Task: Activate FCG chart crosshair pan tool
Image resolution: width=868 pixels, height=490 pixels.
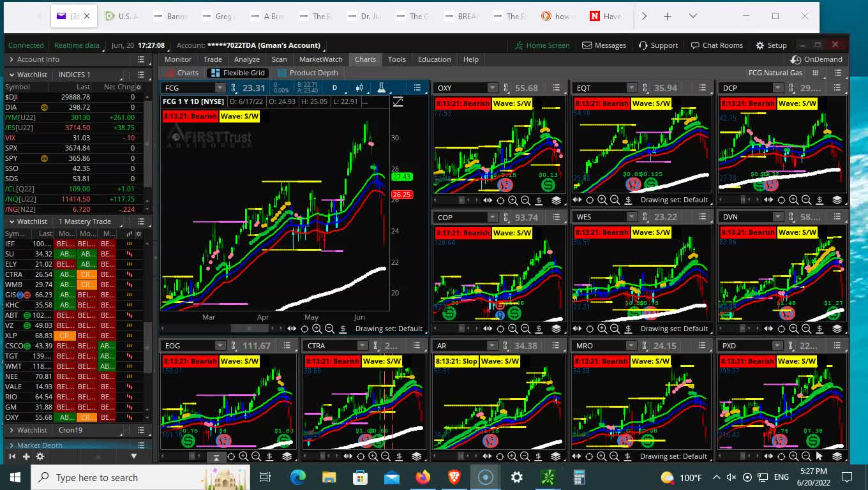Action: click(304, 329)
